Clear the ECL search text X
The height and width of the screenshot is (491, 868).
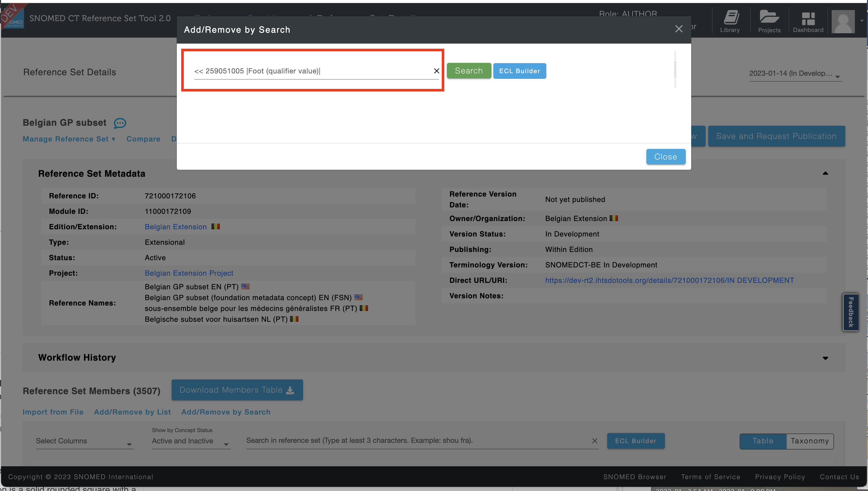coord(437,71)
